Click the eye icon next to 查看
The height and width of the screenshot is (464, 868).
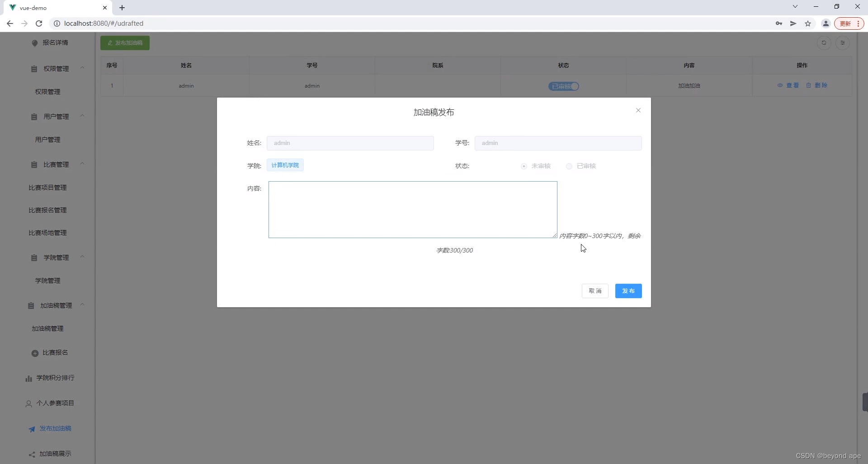click(x=781, y=85)
